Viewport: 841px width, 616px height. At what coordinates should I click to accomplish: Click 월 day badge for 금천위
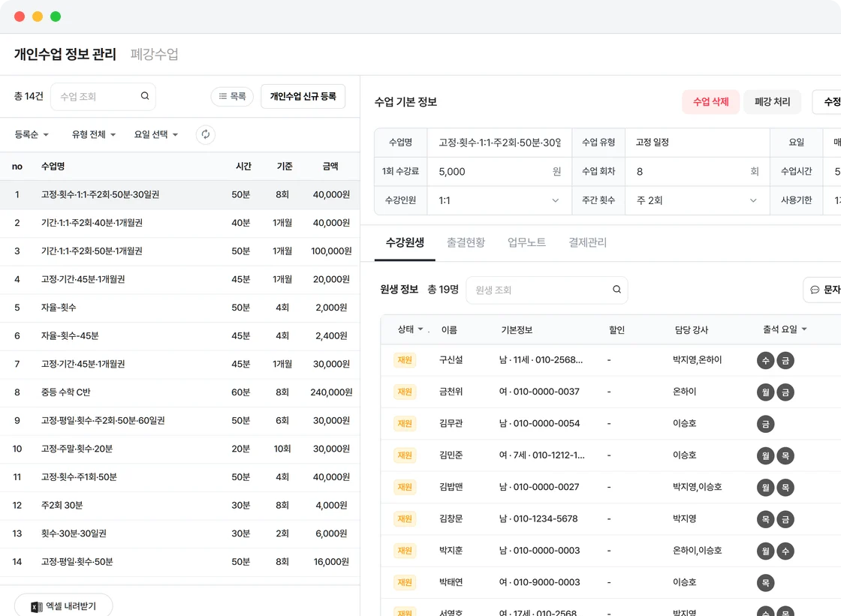tap(765, 392)
